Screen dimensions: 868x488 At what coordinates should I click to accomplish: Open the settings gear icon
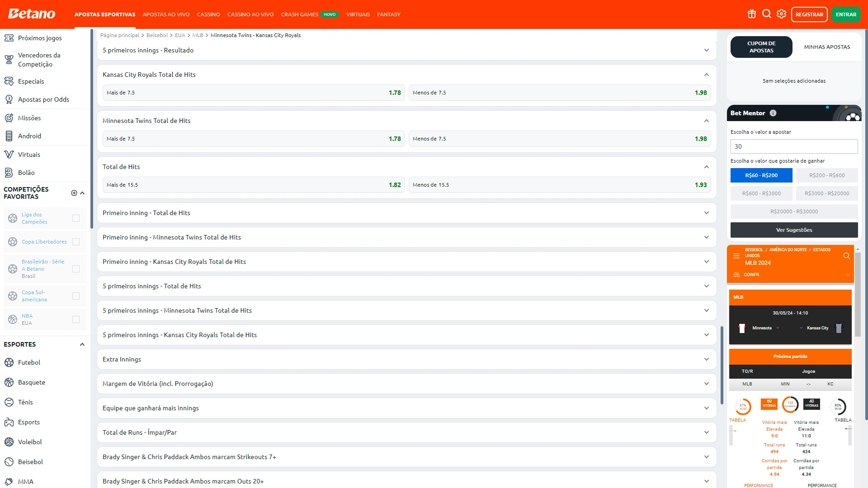782,14
